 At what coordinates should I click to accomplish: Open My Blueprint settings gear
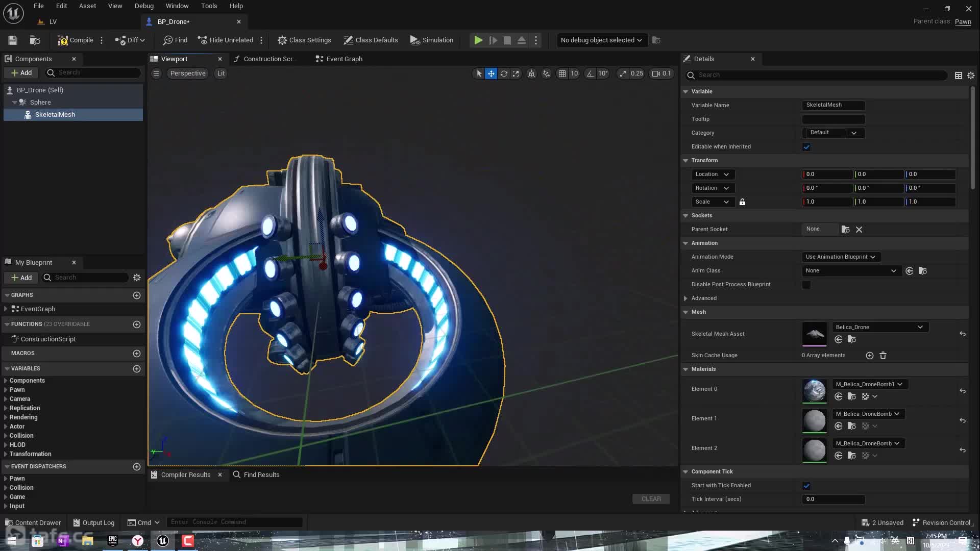click(137, 278)
